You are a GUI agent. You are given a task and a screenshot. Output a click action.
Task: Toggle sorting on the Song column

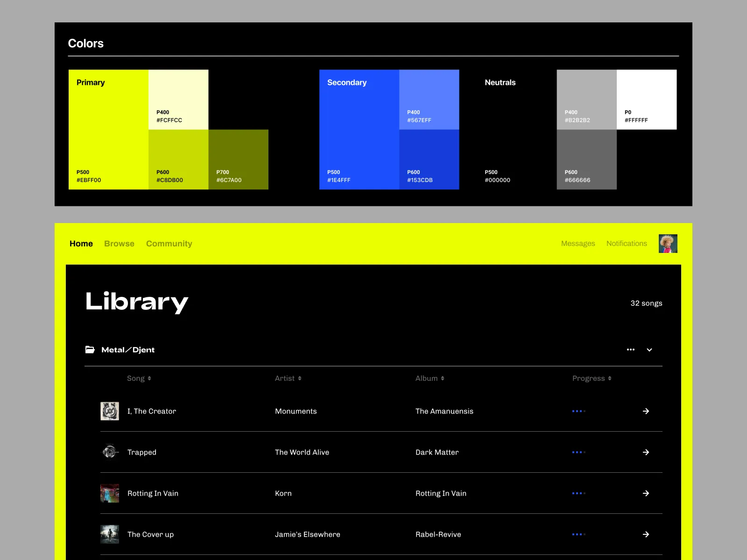(x=149, y=378)
